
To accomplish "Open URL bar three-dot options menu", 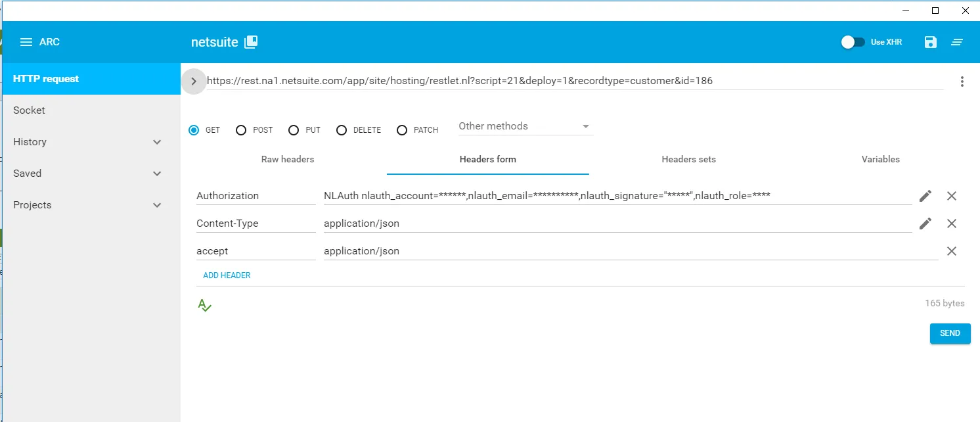I will (x=962, y=82).
